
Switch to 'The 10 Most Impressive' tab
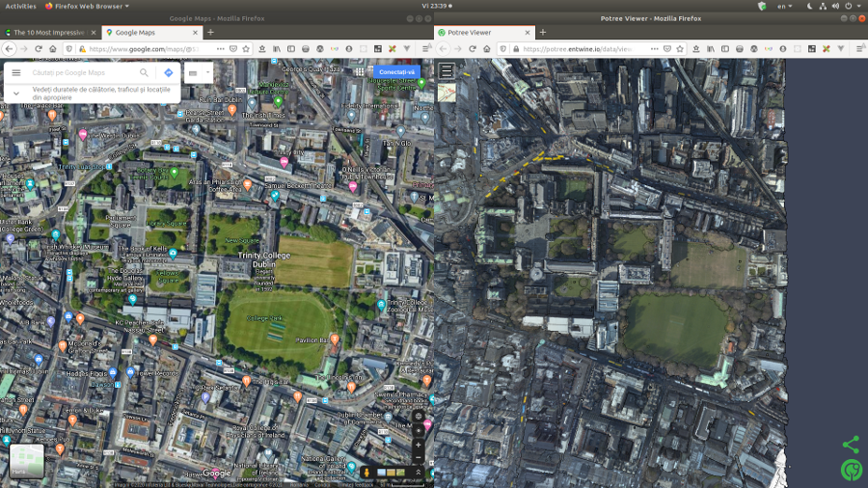tap(49, 33)
